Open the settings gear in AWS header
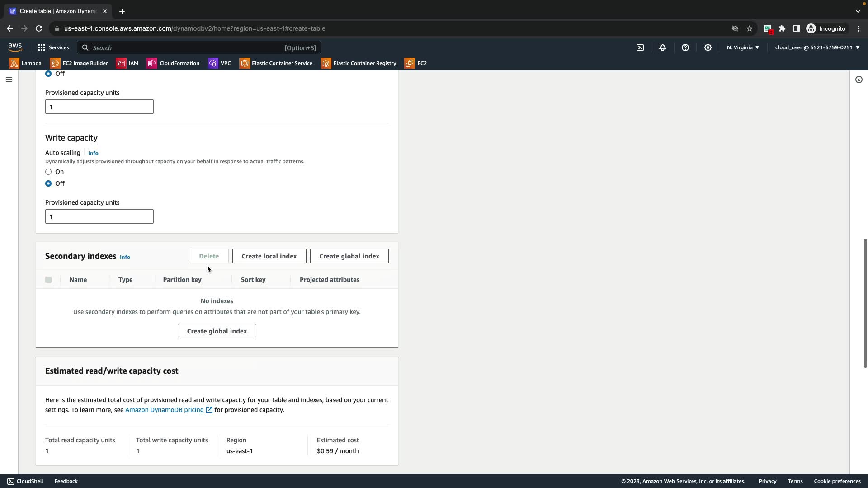Viewport: 868px width, 488px height. coord(708,47)
